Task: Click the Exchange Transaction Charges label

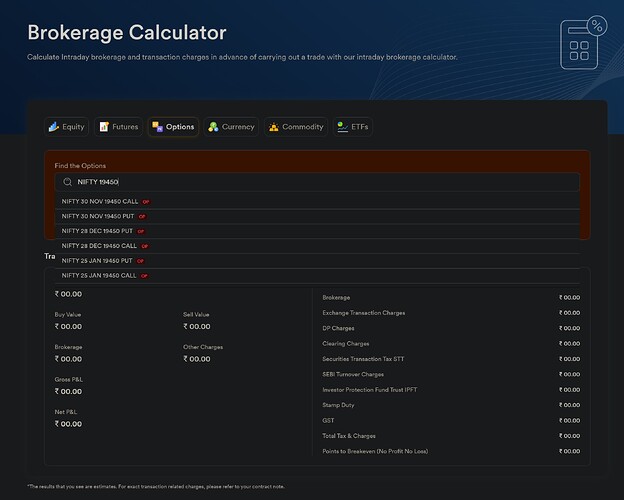Action: 364,313
